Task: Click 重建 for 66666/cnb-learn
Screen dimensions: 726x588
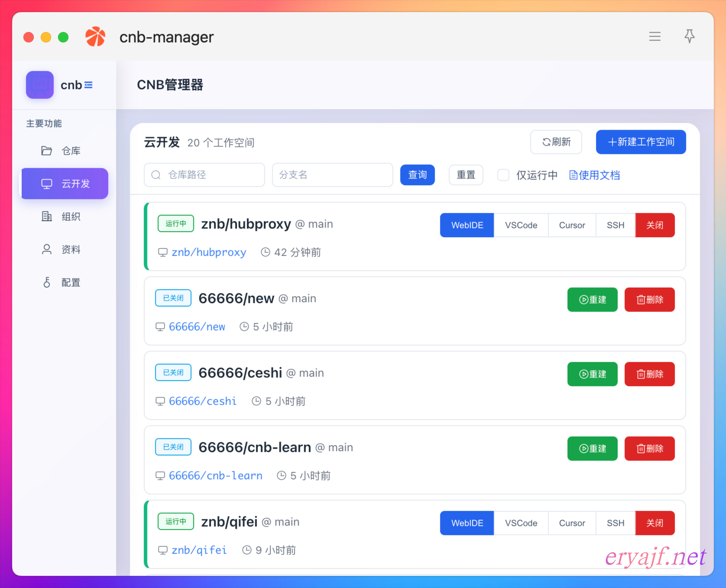Action: [592, 449]
